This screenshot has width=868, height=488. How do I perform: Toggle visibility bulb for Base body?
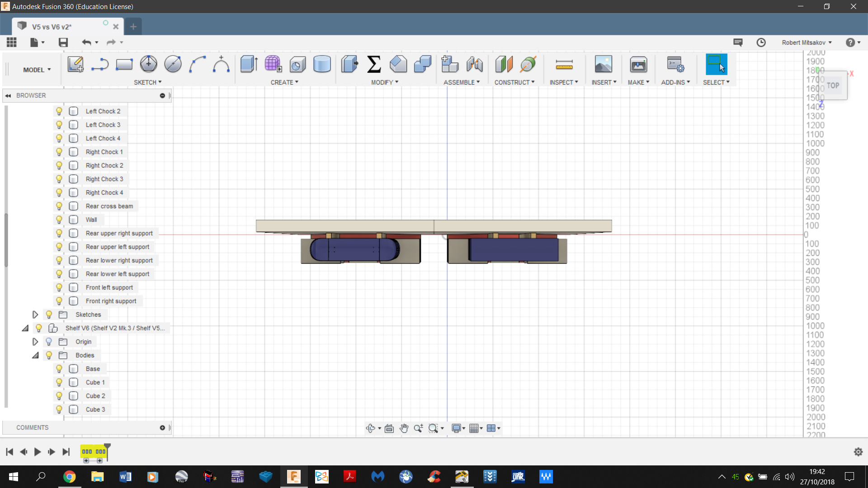click(59, 369)
